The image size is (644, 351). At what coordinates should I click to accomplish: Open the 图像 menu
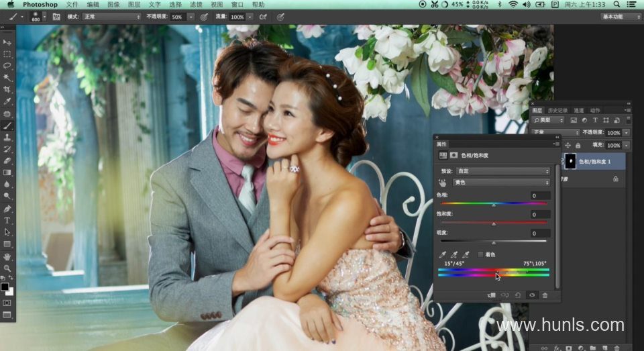click(x=113, y=5)
